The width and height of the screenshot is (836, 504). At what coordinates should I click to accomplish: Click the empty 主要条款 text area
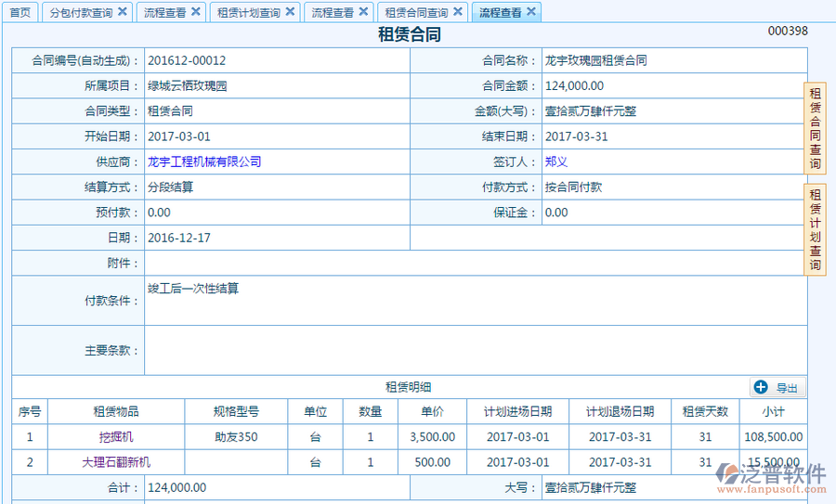pos(476,351)
